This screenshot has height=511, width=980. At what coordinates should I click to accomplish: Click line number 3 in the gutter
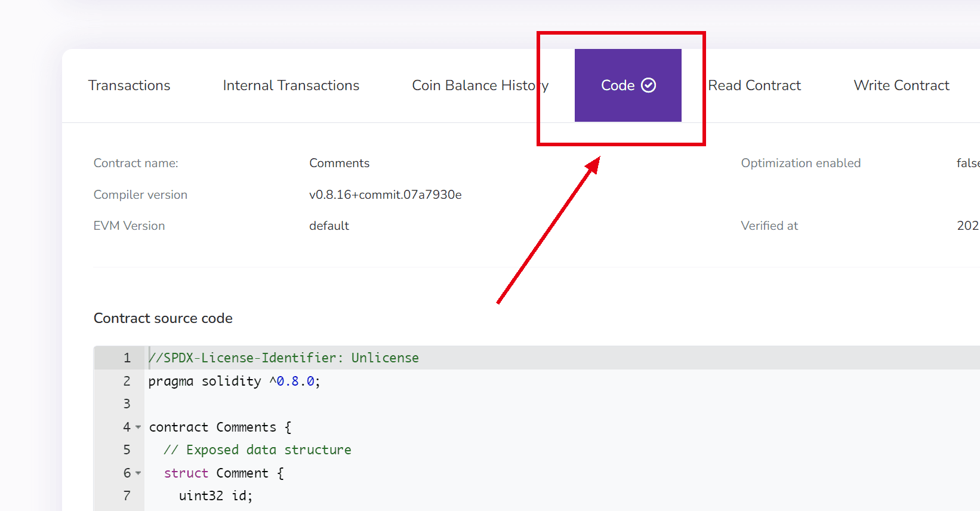tap(127, 404)
